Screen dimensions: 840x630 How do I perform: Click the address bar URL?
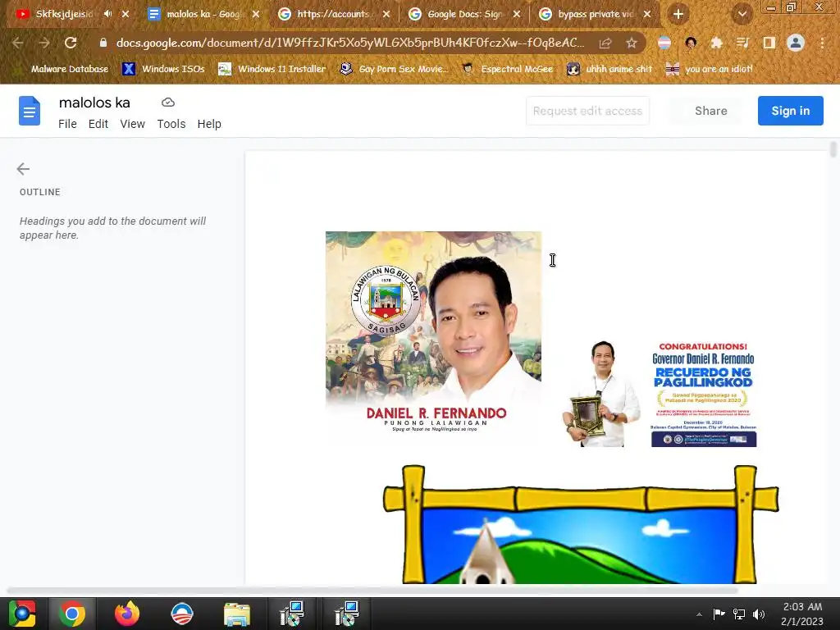pyautogui.click(x=349, y=43)
